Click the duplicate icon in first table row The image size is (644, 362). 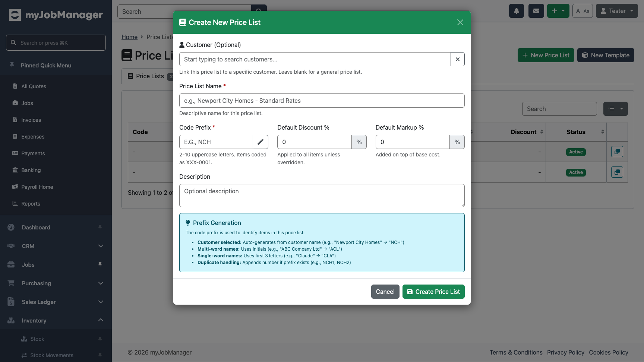pyautogui.click(x=617, y=152)
